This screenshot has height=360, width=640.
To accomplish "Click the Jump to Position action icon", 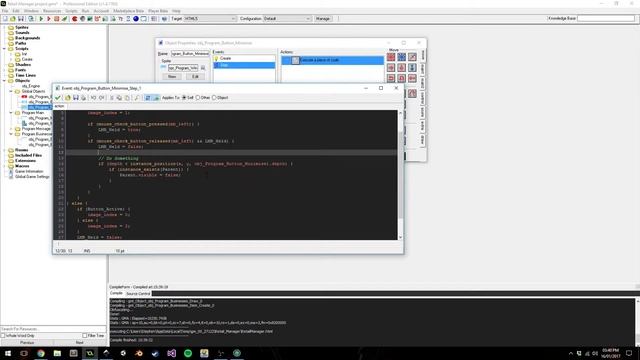I will 412,93.
